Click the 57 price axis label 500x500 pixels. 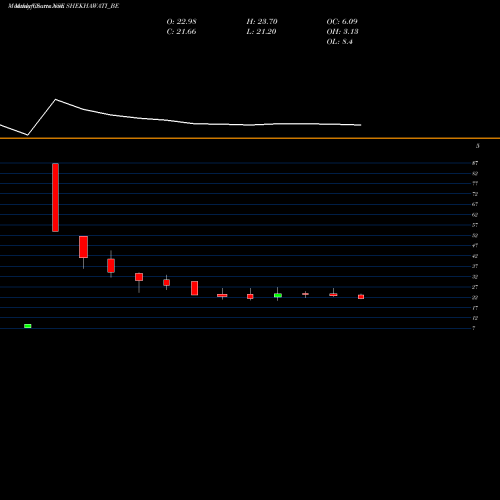click(475, 225)
